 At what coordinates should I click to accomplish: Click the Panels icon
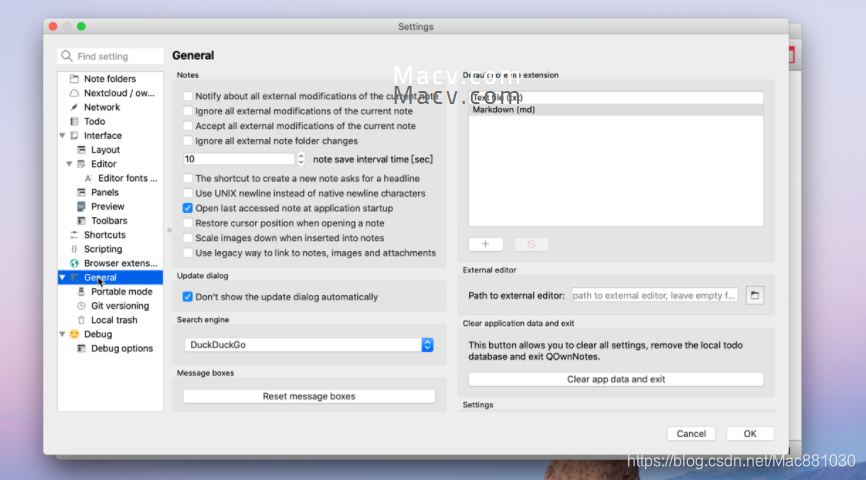[x=81, y=192]
